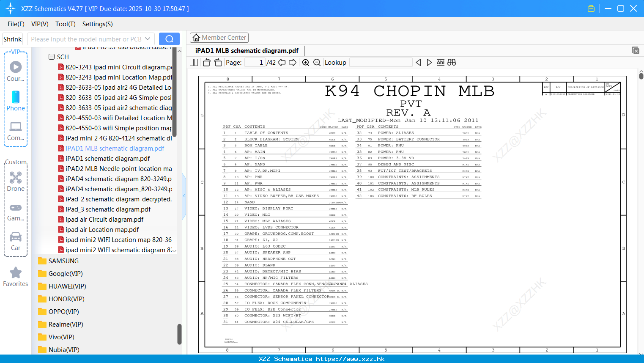The height and width of the screenshot is (363, 644).
Task: Open 820-3243 ipad mini Circuit diagram file
Action: point(115,67)
